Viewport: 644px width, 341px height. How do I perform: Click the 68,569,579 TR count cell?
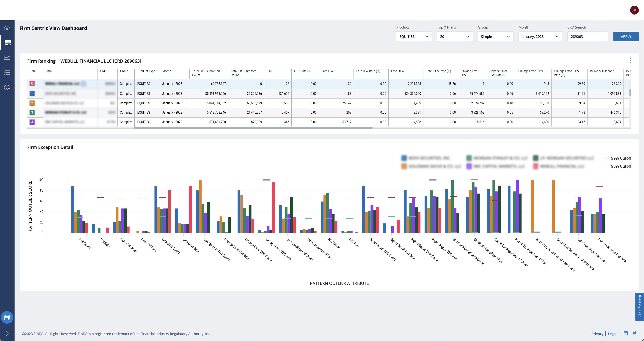click(x=246, y=103)
